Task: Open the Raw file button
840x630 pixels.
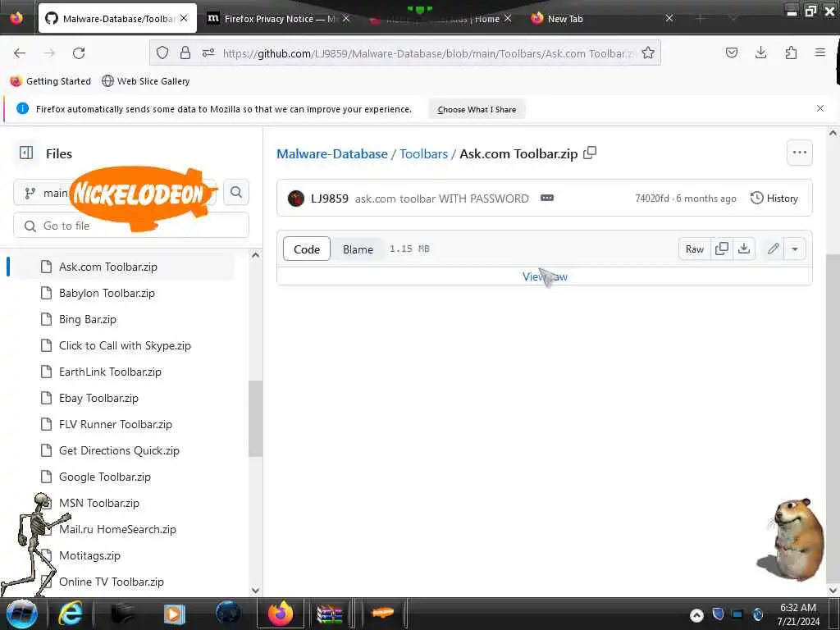Action: [x=695, y=249]
